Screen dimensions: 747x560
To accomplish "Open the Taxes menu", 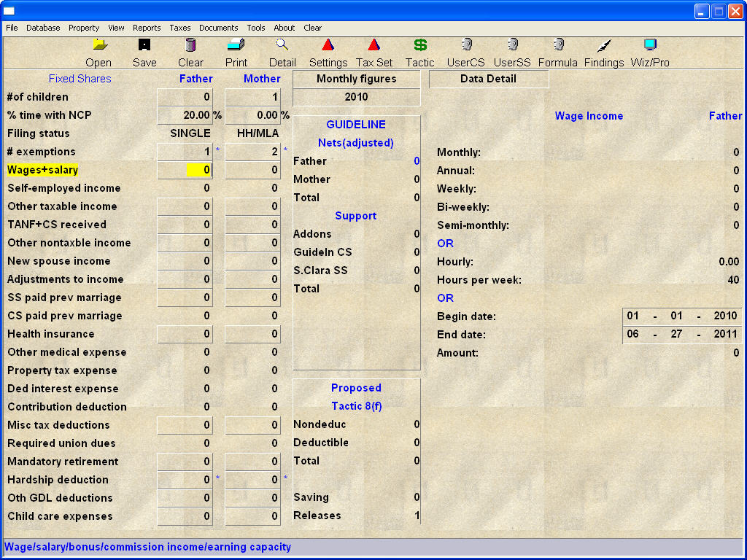I will [x=179, y=28].
